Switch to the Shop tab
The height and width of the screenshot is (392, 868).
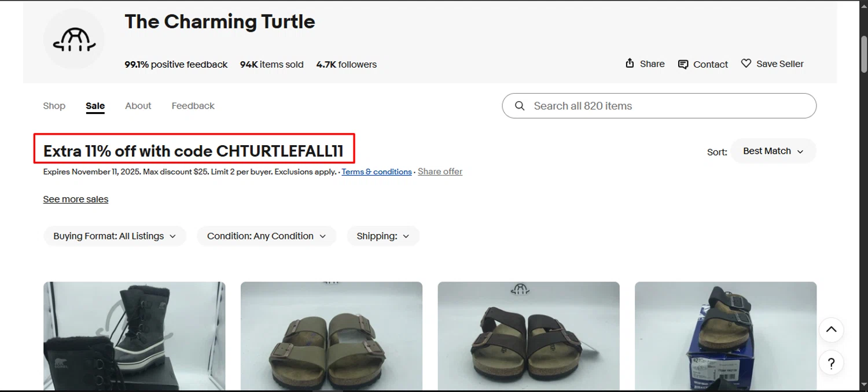point(54,106)
